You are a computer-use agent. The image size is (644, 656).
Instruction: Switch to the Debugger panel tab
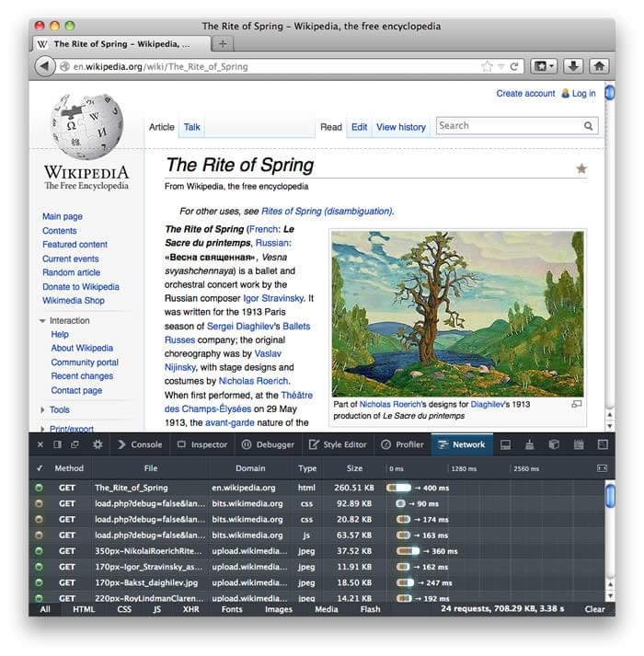pyautogui.click(x=268, y=444)
